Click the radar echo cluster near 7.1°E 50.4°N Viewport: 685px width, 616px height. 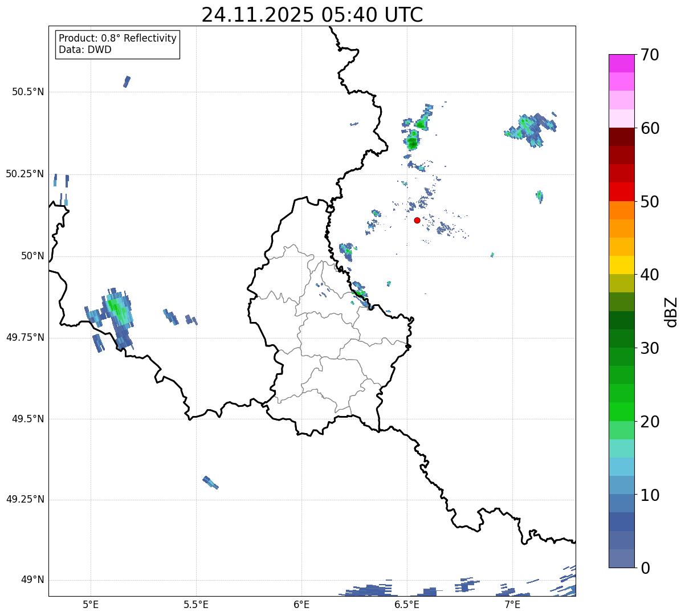pyautogui.click(x=531, y=129)
